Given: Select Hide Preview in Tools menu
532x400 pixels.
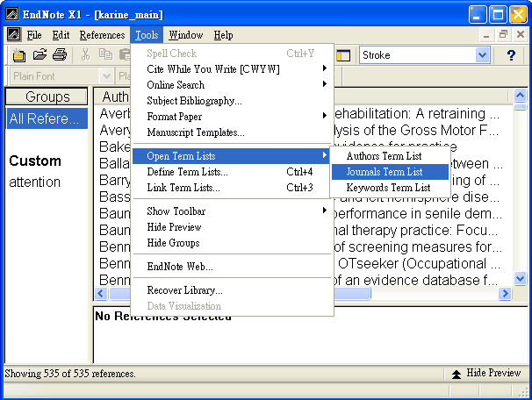Looking at the screenshot, I should pyautogui.click(x=232, y=227).
